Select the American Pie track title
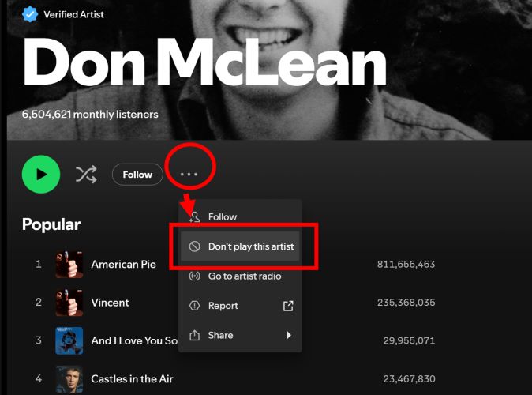Screen dimensions: 532x395 pyautogui.click(x=123, y=264)
